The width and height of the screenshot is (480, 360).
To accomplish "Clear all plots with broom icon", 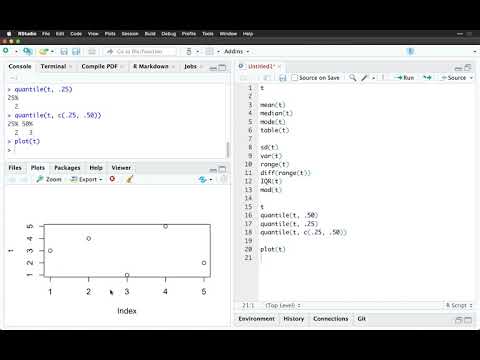I will coord(129,179).
